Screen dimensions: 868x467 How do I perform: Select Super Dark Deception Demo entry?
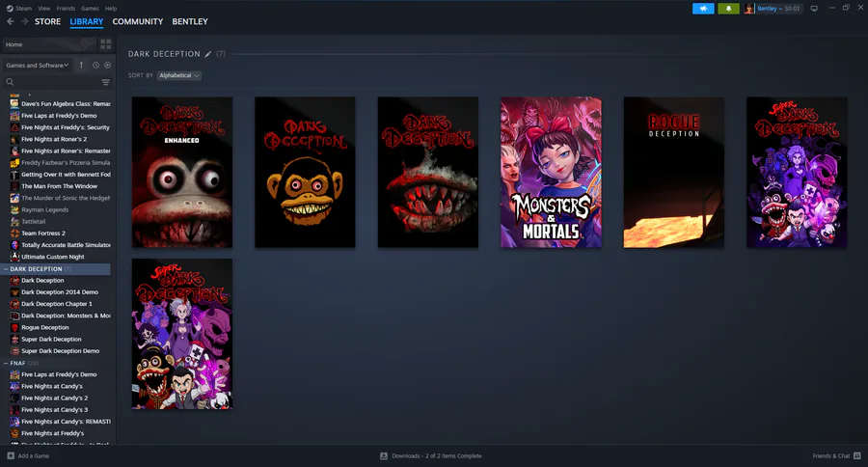click(x=60, y=351)
